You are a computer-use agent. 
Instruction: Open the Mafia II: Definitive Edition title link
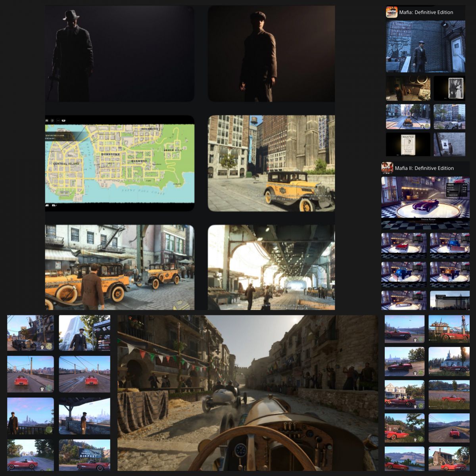(424, 168)
